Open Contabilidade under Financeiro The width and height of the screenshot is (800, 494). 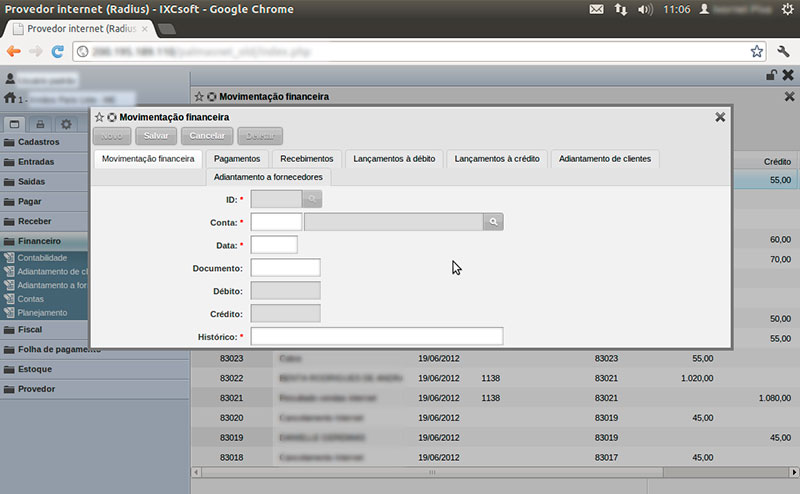[42, 258]
